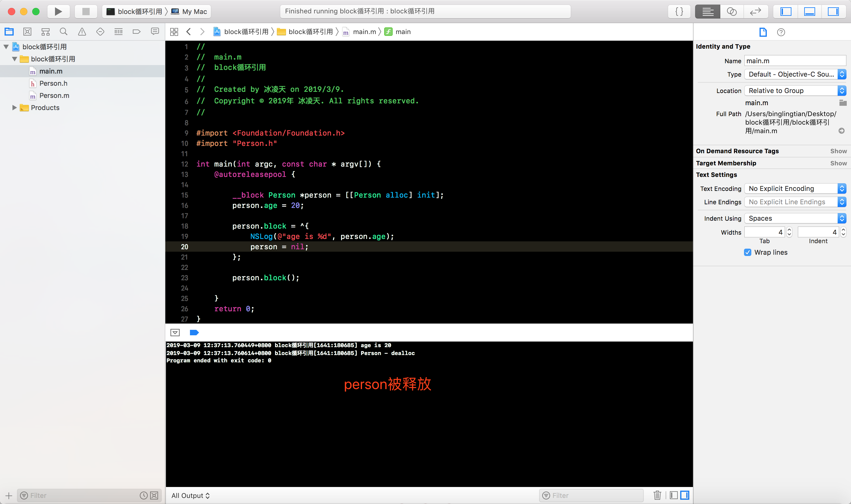Viewport: 851px width, 504px height.
Task: Open the Line Endings dropdown
Action: click(x=795, y=202)
